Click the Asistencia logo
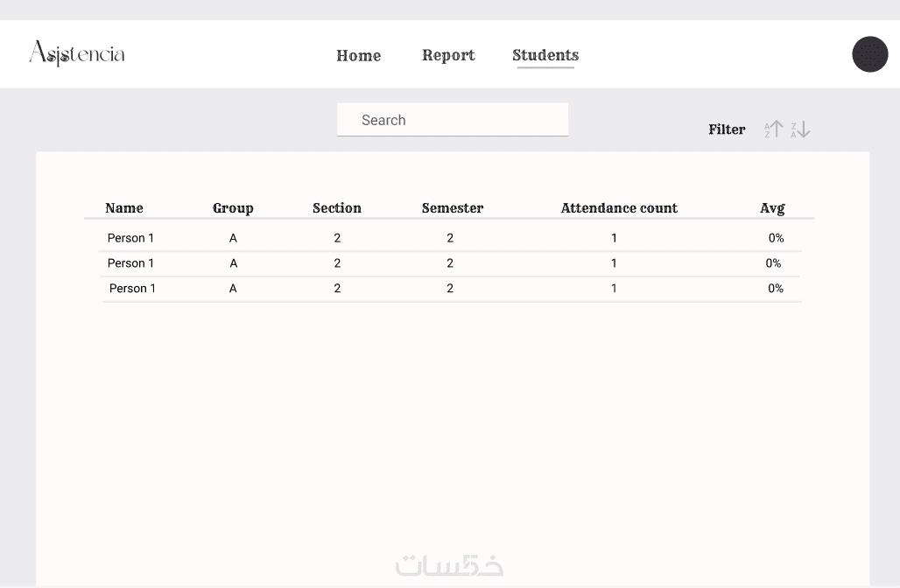900x588 pixels. pos(77,54)
